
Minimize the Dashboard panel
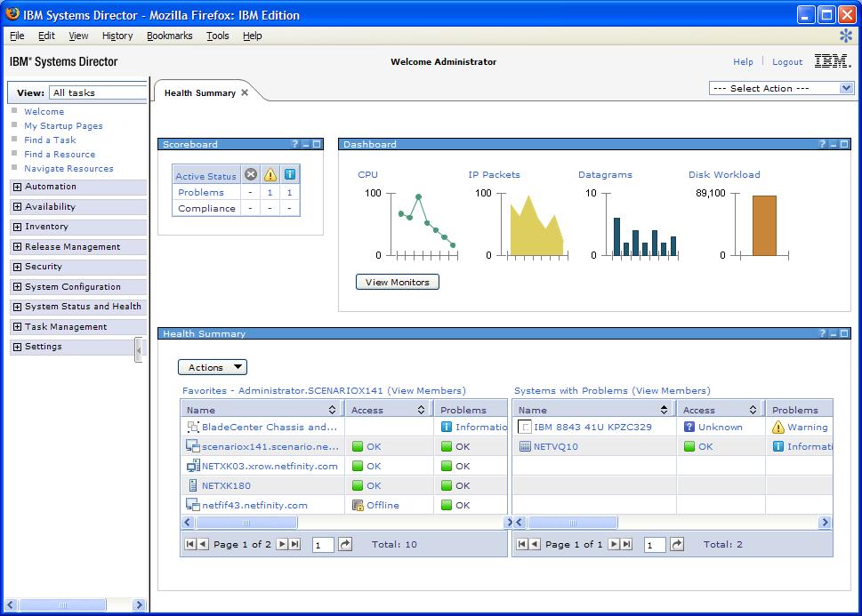tap(834, 145)
